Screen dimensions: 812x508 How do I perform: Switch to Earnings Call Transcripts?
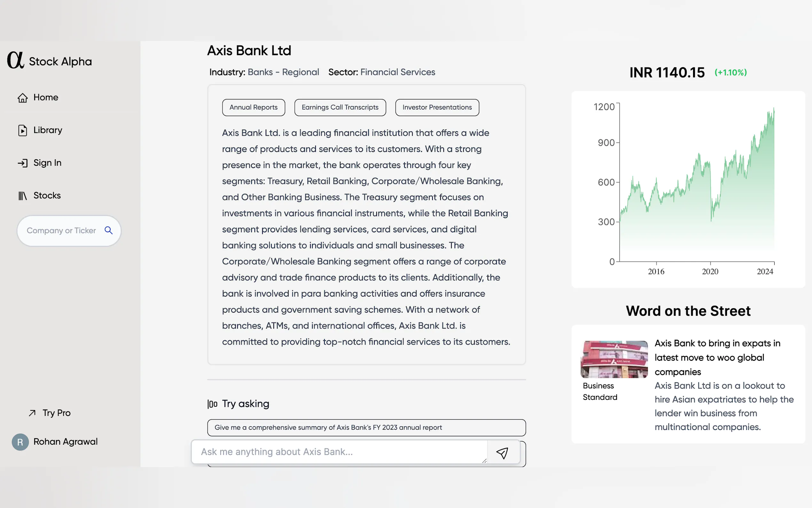pos(340,107)
